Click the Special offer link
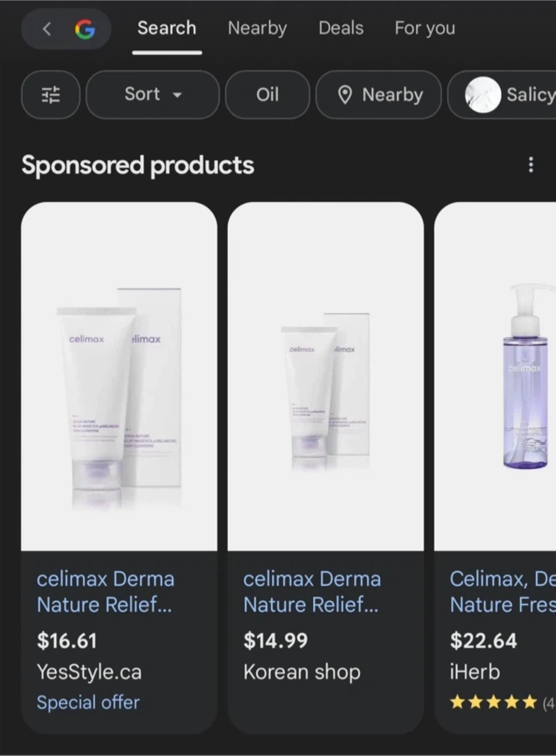This screenshot has height=756, width=556. (x=88, y=702)
